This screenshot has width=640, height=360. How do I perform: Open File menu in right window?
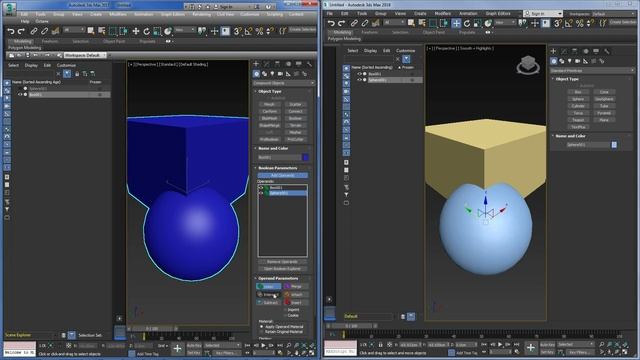329,13
